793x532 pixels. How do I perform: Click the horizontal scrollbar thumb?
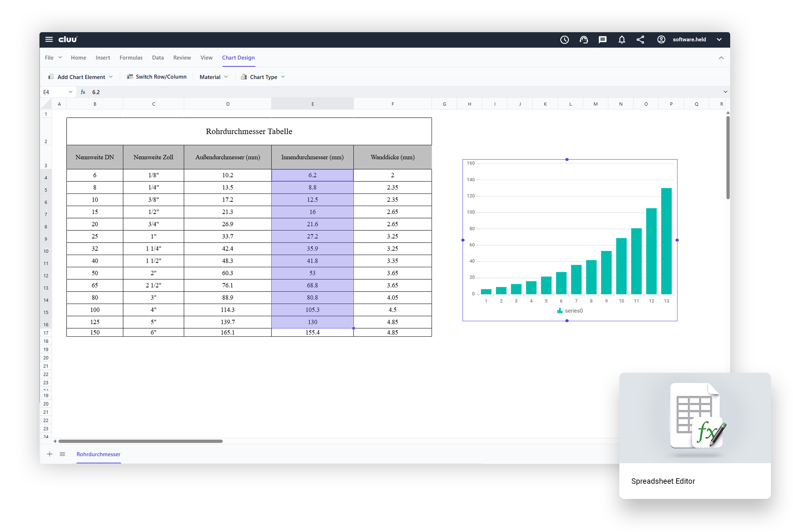(140, 441)
